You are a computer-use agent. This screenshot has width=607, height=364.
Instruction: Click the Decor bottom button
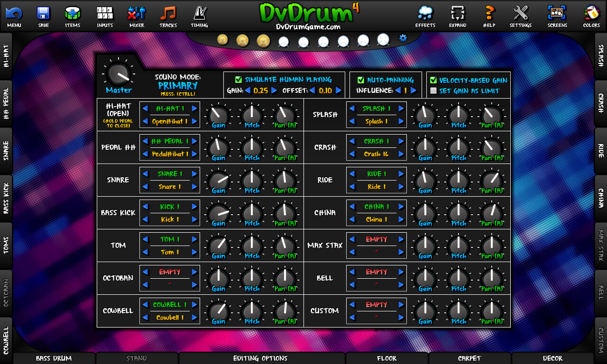(x=552, y=358)
